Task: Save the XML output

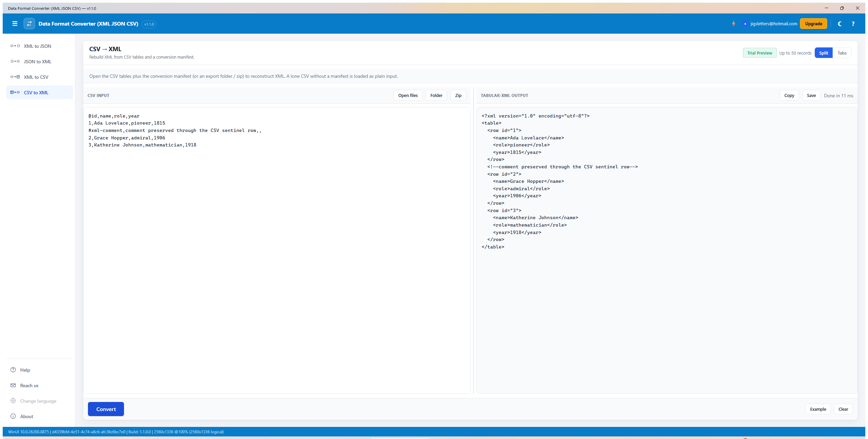Action: click(811, 96)
